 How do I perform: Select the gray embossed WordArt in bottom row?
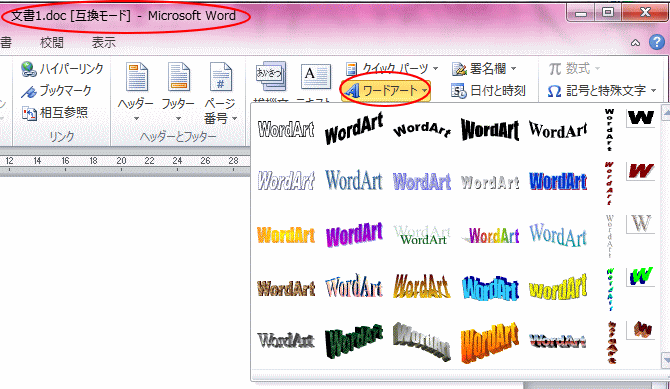[x=286, y=341]
